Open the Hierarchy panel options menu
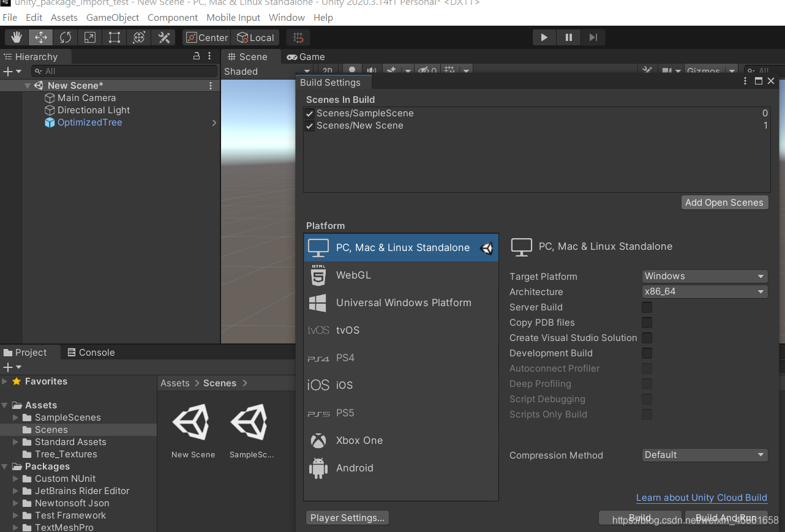785x532 pixels. tap(209, 56)
